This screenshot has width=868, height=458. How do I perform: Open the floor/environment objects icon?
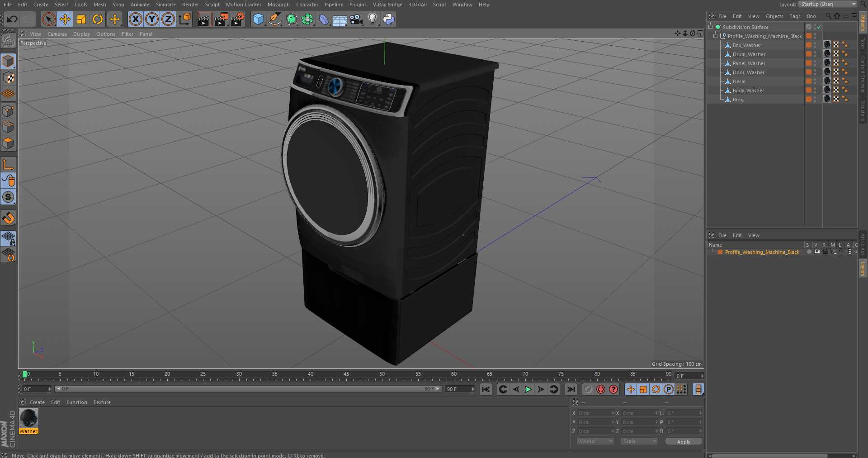[340, 19]
